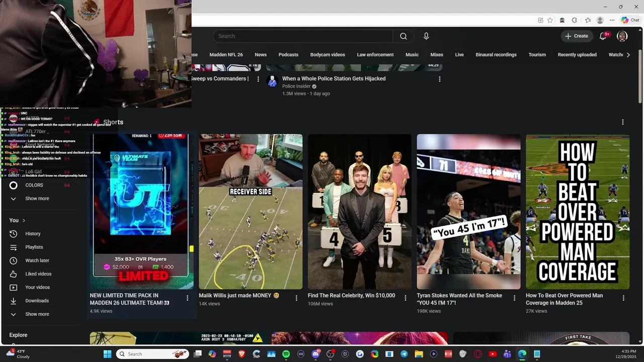Select the Law enforcement chip
Image resolution: width=644 pixels, height=362 pixels.
(375, 55)
